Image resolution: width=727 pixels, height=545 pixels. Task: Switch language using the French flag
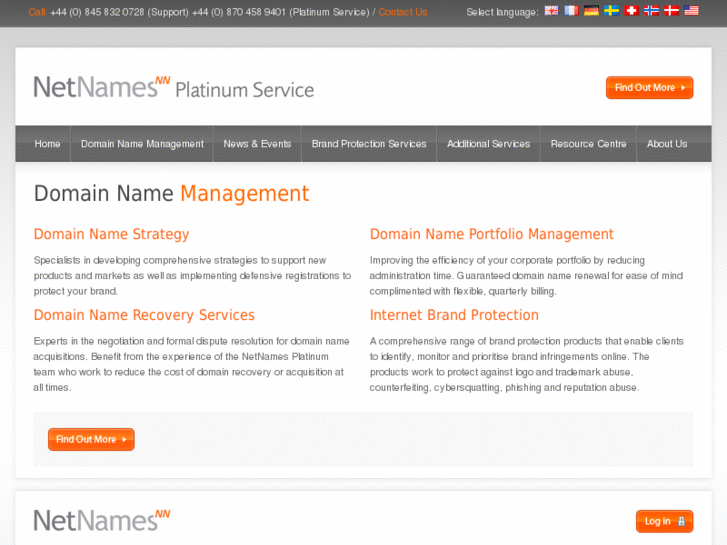click(571, 11)
